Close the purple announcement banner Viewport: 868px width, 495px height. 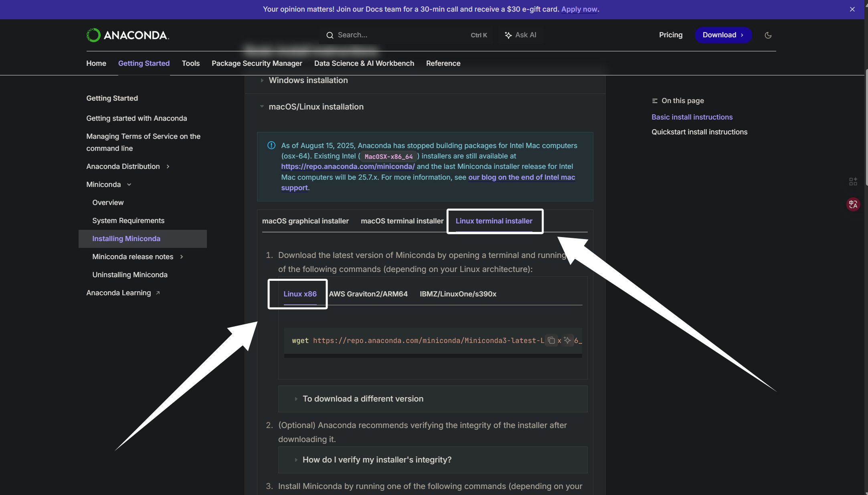pyautogui.click(x=852, y=9)
